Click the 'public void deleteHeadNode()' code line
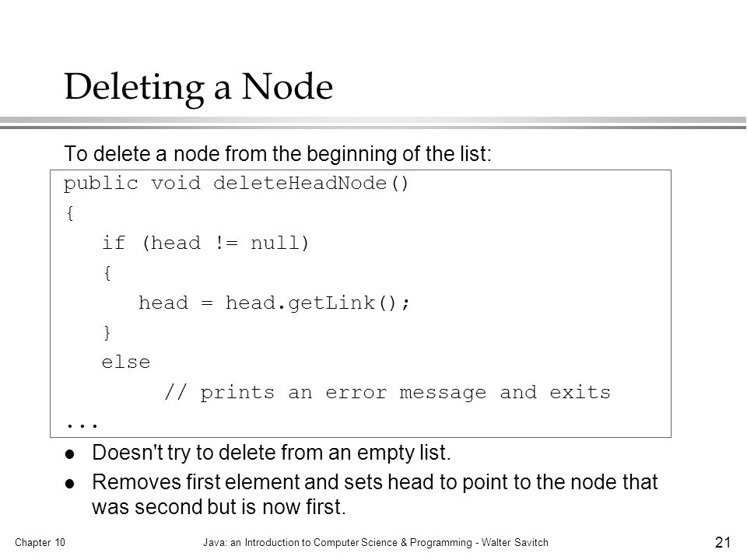This screenshot has width=747, height=560. (236, 184)
